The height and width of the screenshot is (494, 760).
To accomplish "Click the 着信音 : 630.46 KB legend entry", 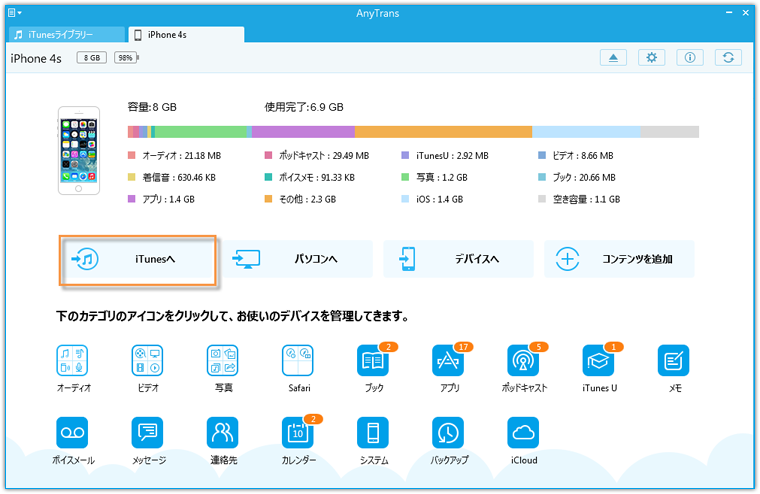I will pos(172,177).
